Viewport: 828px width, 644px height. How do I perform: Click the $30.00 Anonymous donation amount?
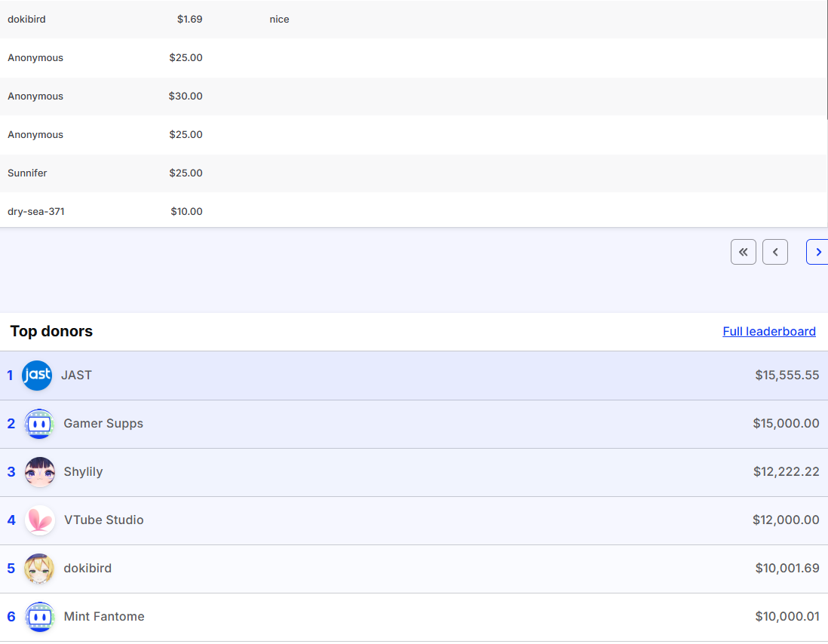pyautogui.click(x=186, y=96)
